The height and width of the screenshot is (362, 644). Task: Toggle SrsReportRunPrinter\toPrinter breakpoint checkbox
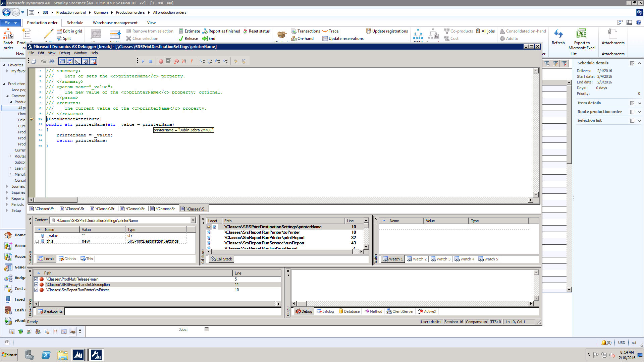(36, 290)
